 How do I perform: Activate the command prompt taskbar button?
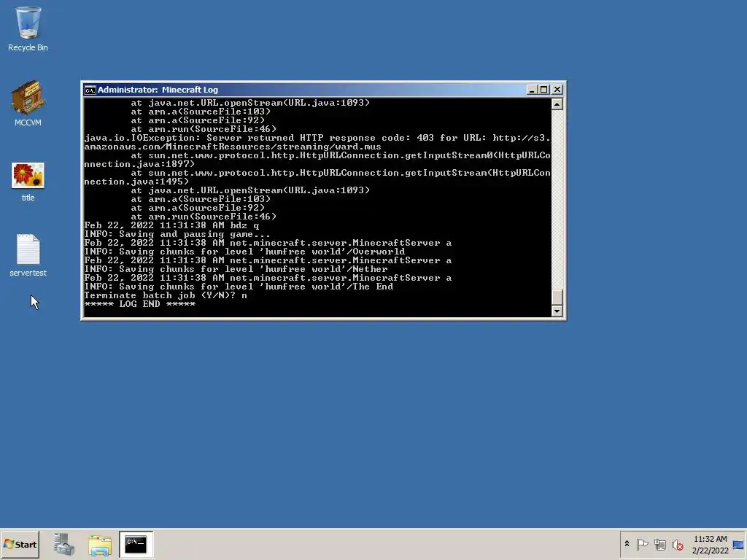tap(136, 544)
